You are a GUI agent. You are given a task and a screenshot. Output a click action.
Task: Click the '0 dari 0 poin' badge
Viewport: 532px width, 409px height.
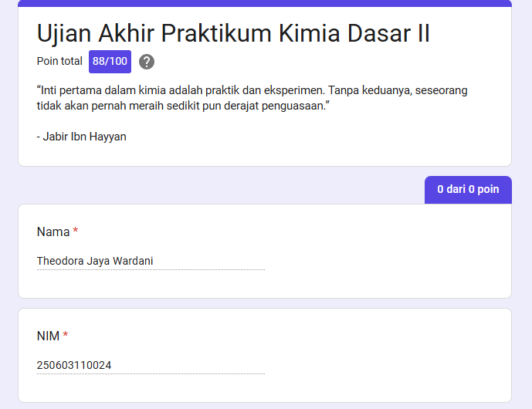click(468, 189)
